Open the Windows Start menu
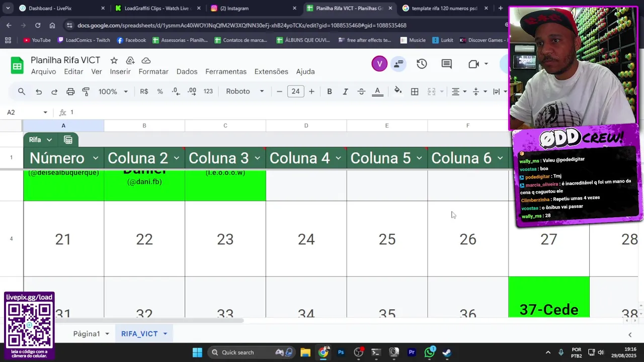The image size is (644, 362). coord(197,352)
